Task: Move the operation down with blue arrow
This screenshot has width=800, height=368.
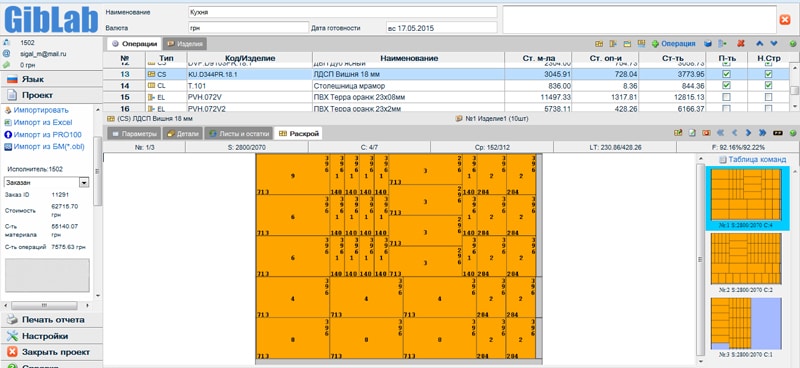Action: (774, 44)
